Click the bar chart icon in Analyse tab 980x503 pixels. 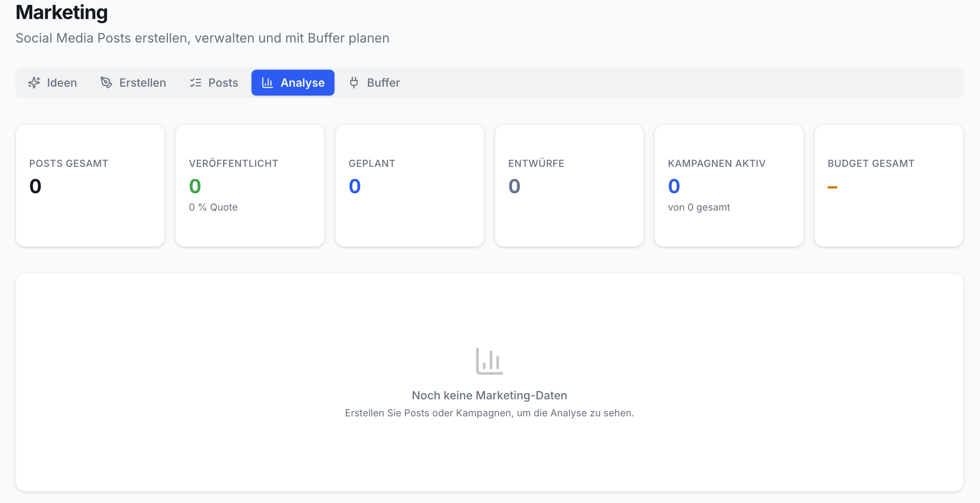(268, 83)
